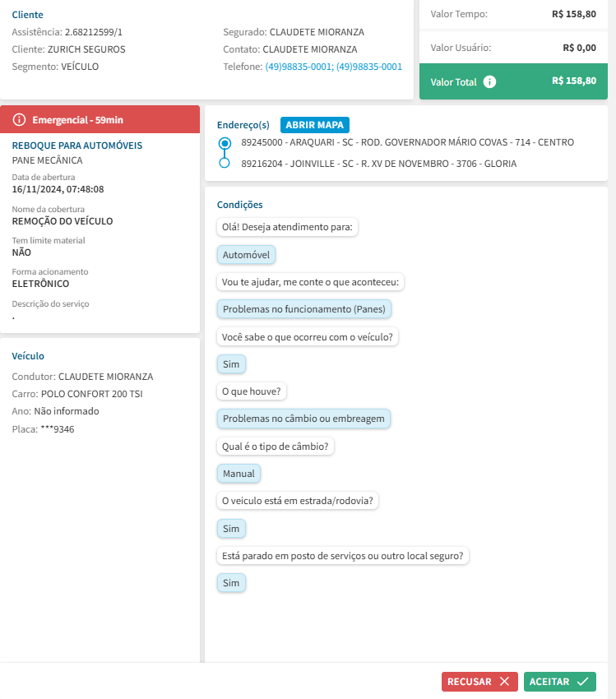
Task: Click the 'REBOQUE PARA AUTOMÓVEIS' service title
Action: click(77, 146)
